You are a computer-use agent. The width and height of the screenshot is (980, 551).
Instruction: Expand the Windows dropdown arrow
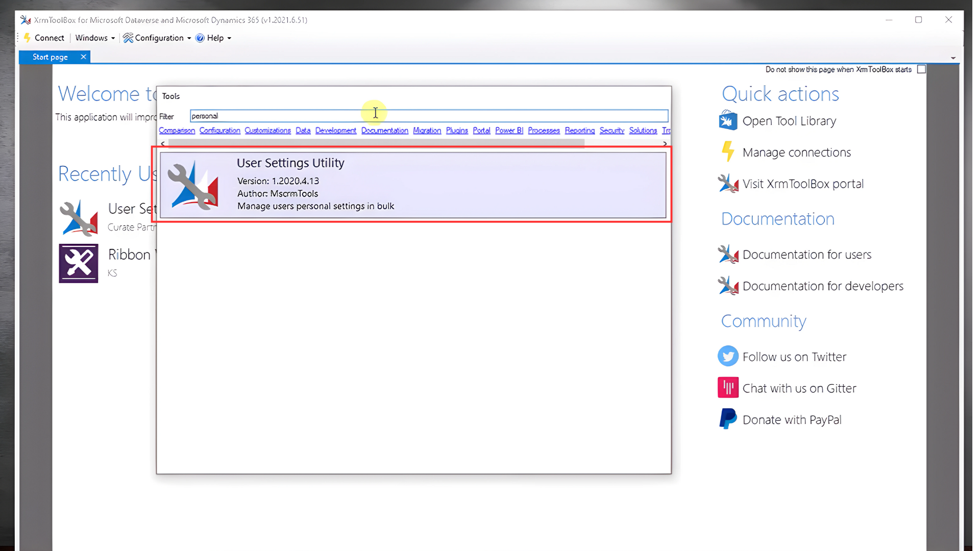point(113,38)
